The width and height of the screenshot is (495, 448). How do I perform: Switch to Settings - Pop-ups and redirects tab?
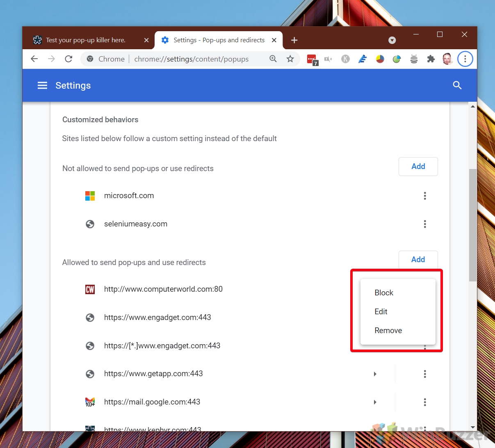click(x=219, y=40)
